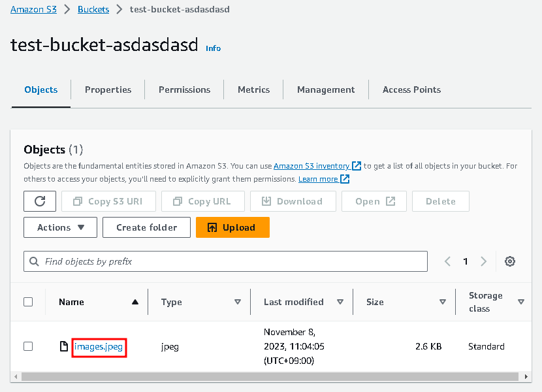Click the 2.6 KB size value
The width and height of the screenshot is (542, 392).
click(428, 346)
